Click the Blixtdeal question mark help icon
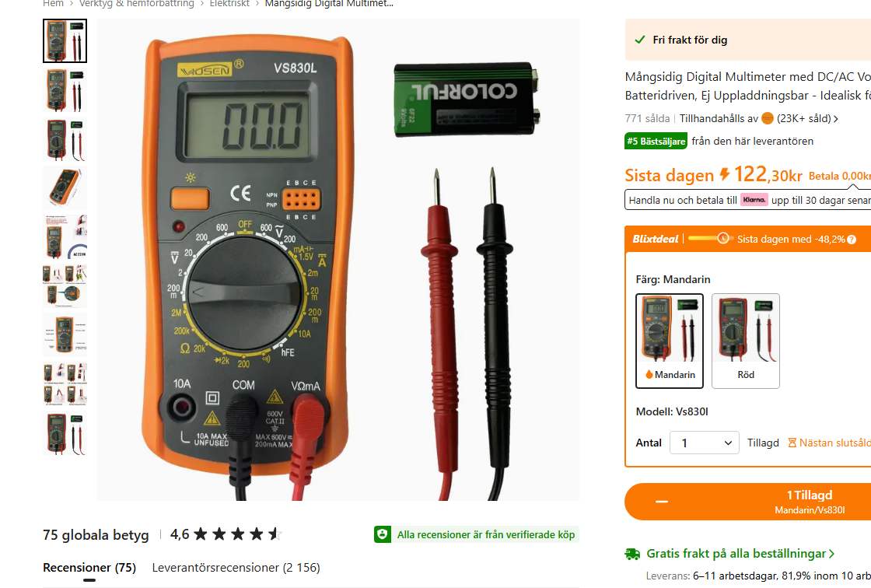This screenshot has height=588, width=871. [852, 240]
